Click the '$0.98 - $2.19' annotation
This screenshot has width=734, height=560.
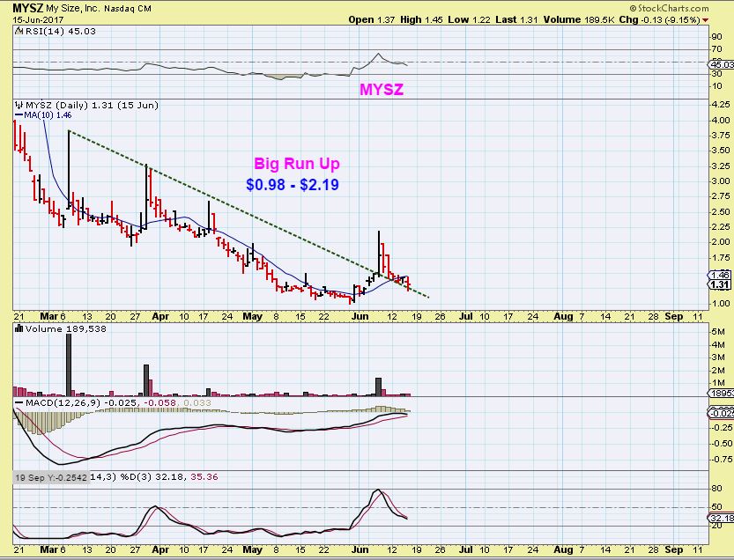click(x=293, y=184)
